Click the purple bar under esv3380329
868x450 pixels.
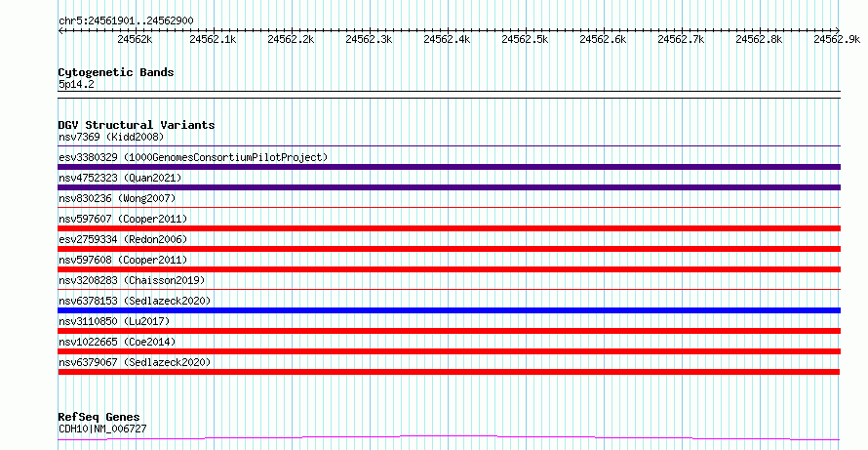(449, 167)
